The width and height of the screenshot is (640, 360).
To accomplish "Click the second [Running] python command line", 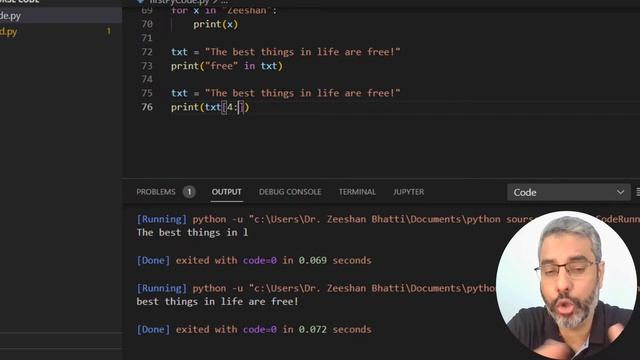I will click(316, 288).
